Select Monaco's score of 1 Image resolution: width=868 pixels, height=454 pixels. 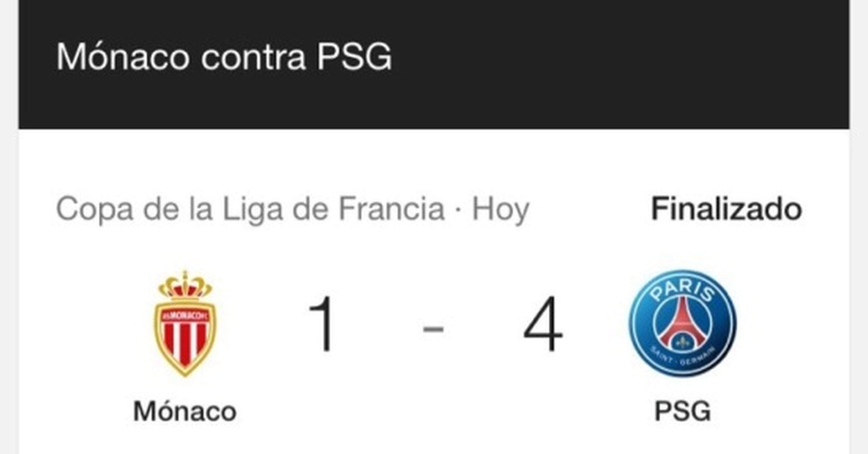pos(322,324)
